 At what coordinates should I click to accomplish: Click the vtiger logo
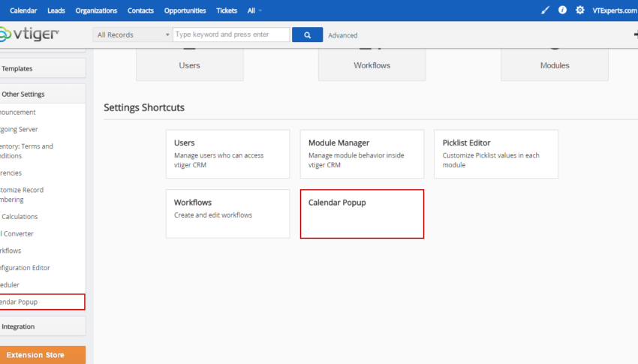29,35
